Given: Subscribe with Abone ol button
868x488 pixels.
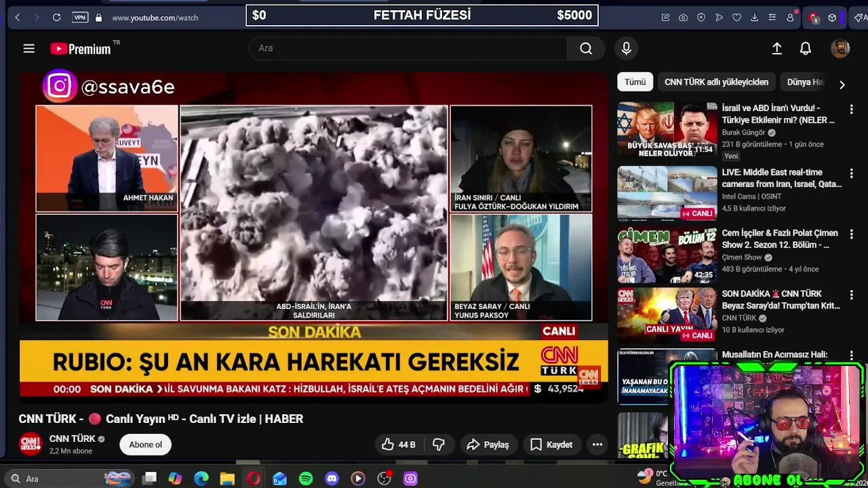Looking at the screenshot, I should 146,445.
